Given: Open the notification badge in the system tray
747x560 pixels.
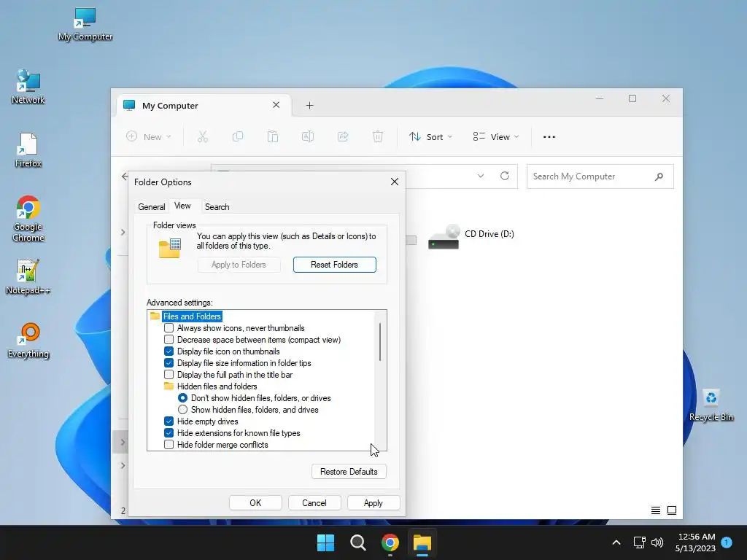Looking at the screenshot, I should [727, 542].
